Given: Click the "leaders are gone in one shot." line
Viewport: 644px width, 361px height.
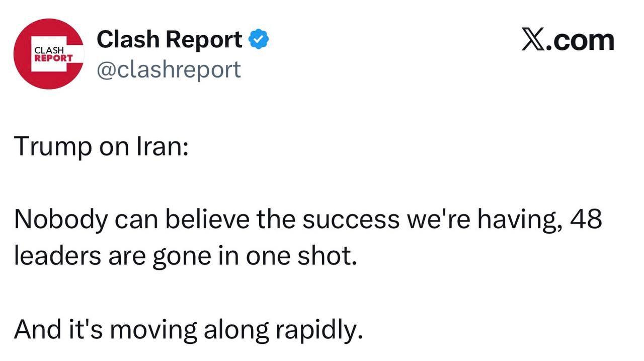Looking at the screenshot, I should tap(185, 256).
